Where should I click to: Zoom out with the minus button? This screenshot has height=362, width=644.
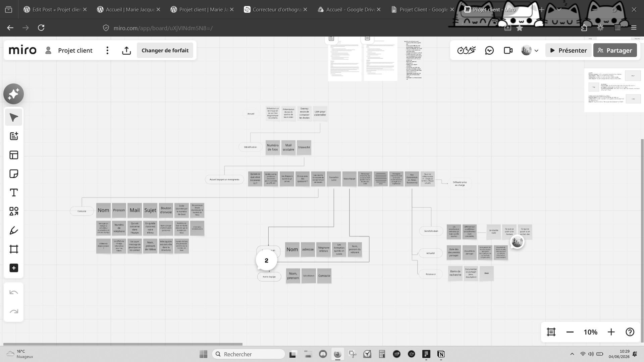[x=570, y=332]
